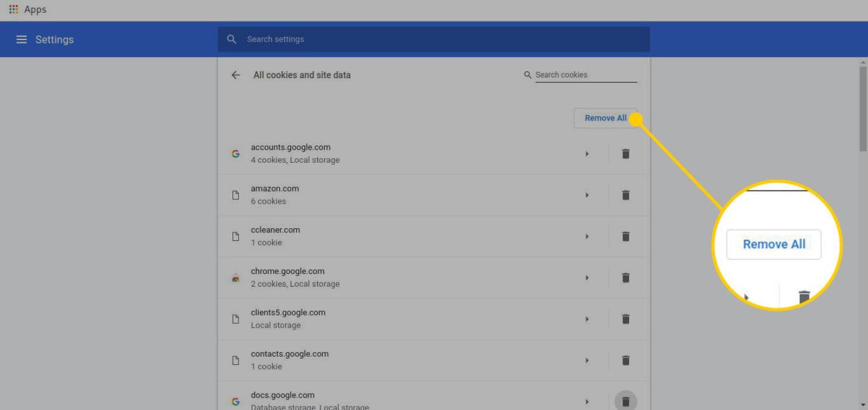
Task: Click the Apps grid icon
Action: coord(14,10)
